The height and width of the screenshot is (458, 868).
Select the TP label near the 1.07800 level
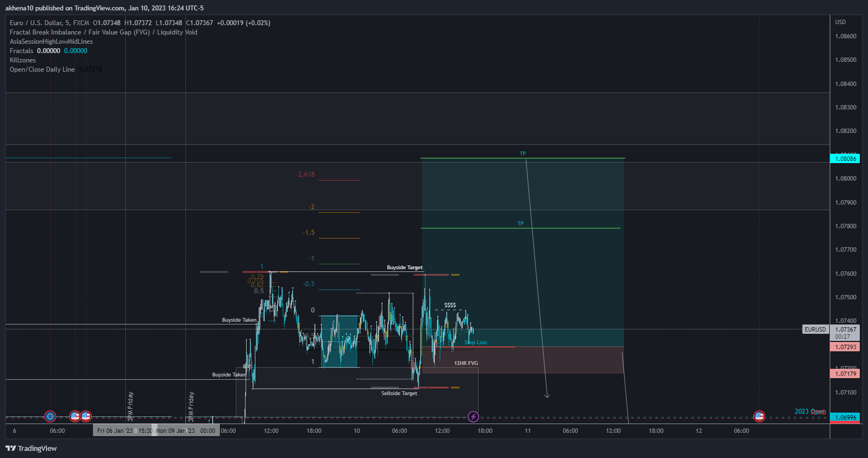pos(521,224)
